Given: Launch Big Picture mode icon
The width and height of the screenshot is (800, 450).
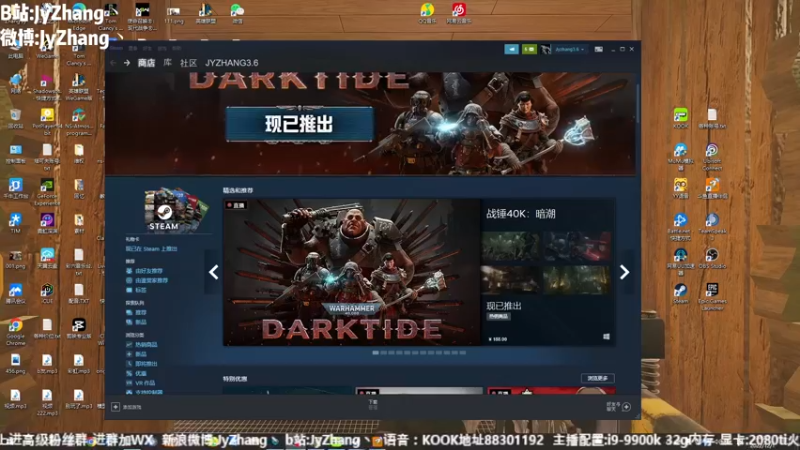Looking at the screenshot, I should point(598,49).
